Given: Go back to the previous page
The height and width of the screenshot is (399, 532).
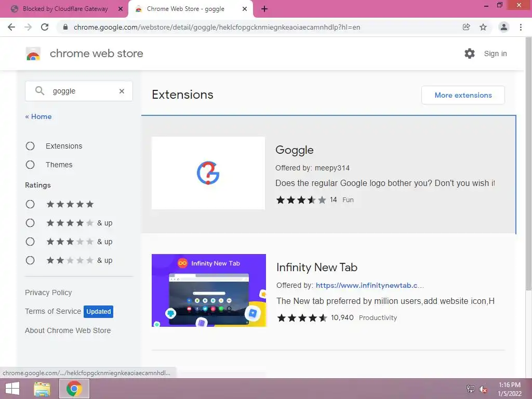Looking at the screenshot, I should coord(11,27).
